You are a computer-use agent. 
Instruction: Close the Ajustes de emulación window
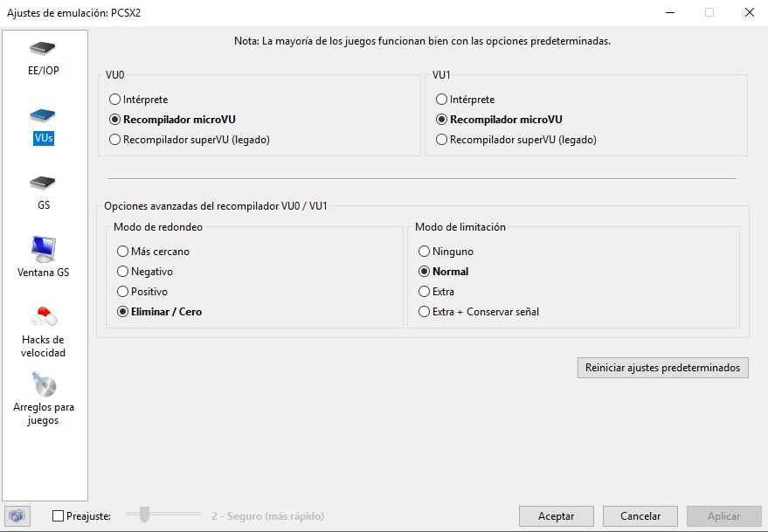pos(750,12)
